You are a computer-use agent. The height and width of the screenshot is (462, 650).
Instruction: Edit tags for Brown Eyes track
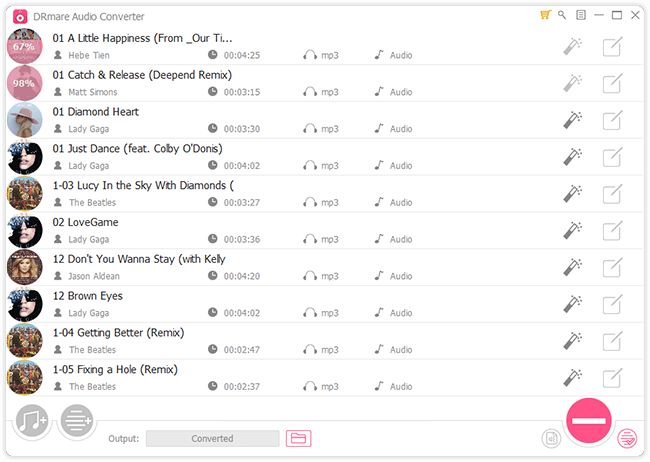[612, 304]
